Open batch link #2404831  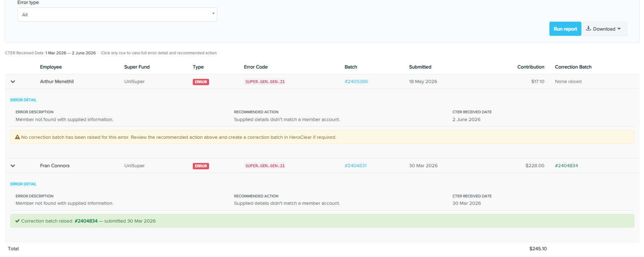click(355, 166)
